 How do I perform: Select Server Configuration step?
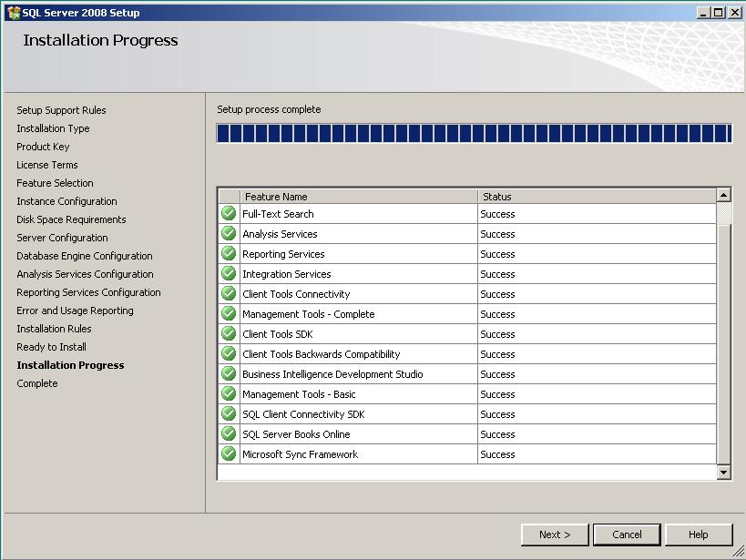click(x=62, y=238)
